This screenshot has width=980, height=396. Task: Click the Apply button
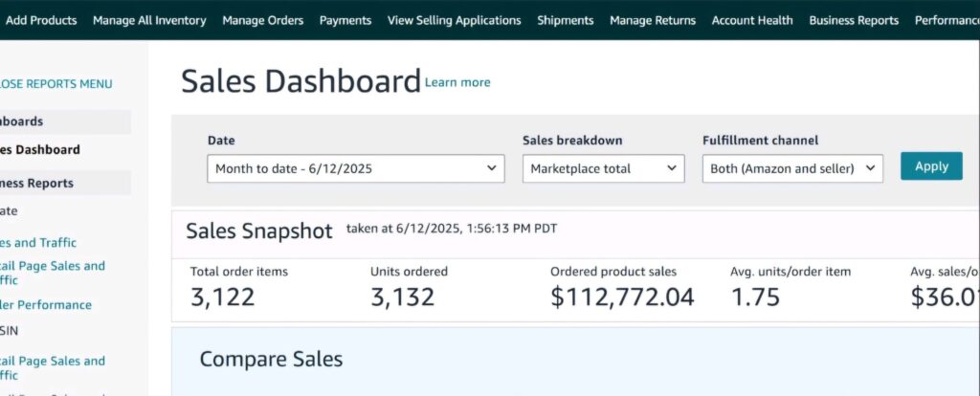(931, 166)
